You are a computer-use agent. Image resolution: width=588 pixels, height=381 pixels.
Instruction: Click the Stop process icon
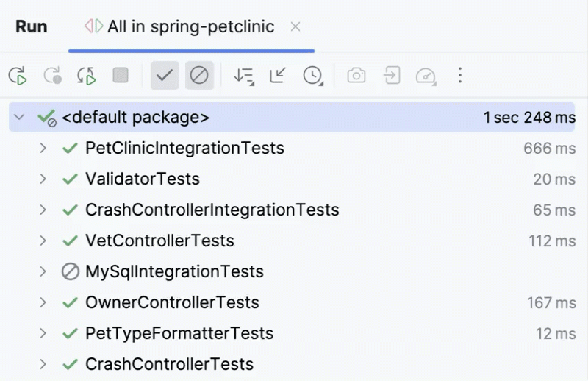tap(121, 76)
